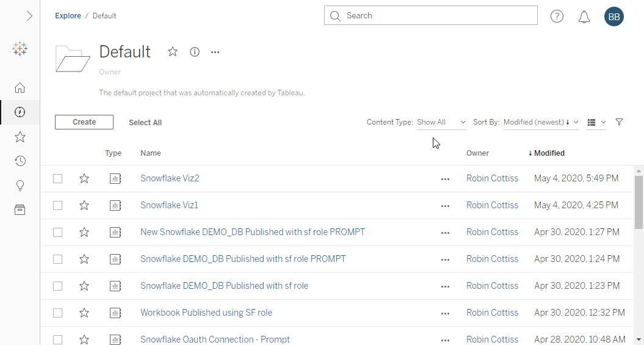Open the Snowflake Viz2 workbook

click(x=170, y=178)
